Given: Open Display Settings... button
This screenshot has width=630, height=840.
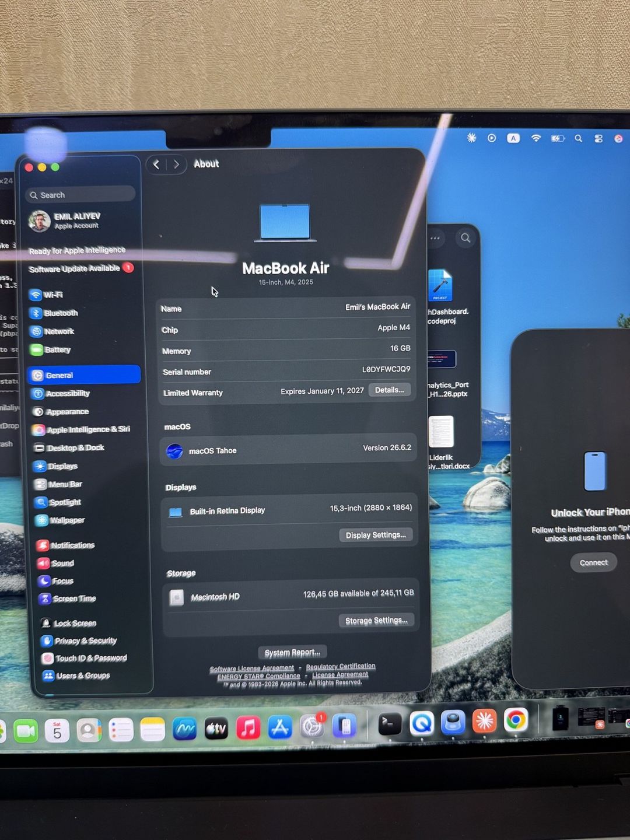Looking at the screenshot, I should click(x=376, y=535).
